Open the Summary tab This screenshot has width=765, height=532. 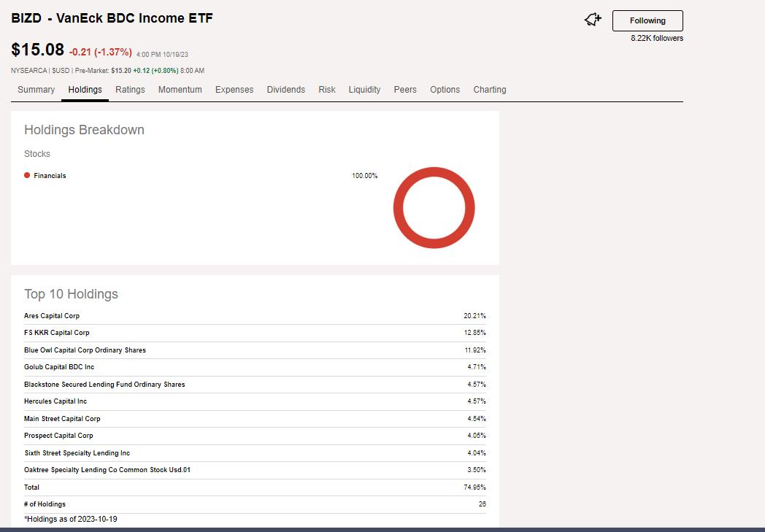(36, 90)
